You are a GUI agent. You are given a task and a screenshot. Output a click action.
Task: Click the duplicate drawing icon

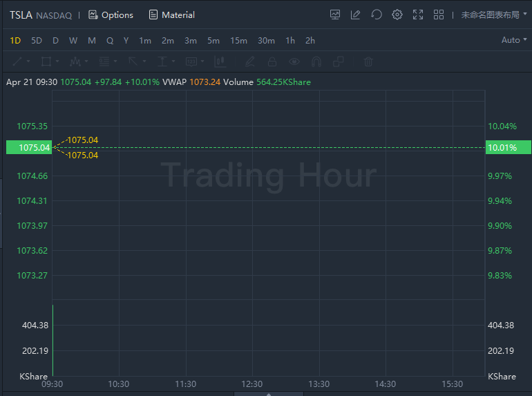(x=339, y=62)
